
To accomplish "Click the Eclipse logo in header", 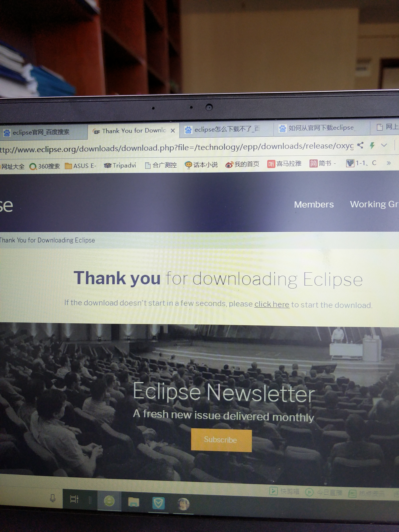I will pyautogui.click(x=6, y=206).
